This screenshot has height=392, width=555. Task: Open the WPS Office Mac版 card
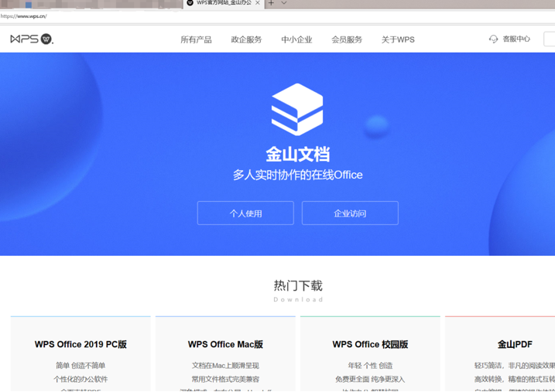pos(225,354)
